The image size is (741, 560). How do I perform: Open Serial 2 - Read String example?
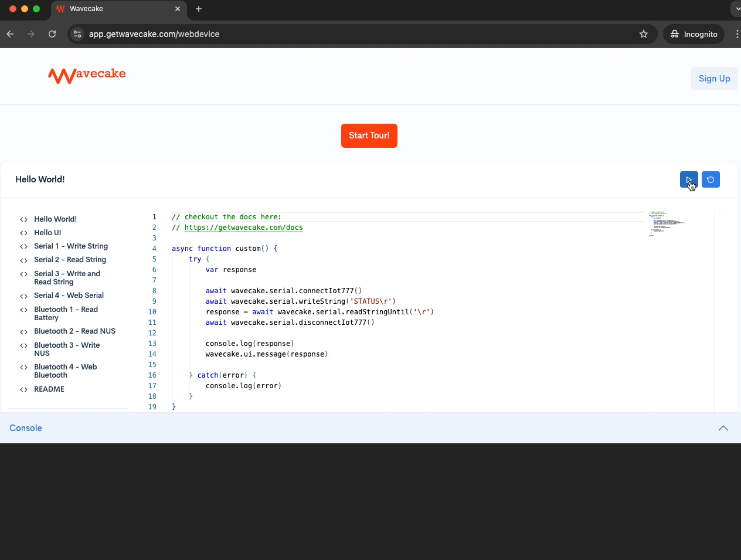pyautogui.click(x=70, y=259)
